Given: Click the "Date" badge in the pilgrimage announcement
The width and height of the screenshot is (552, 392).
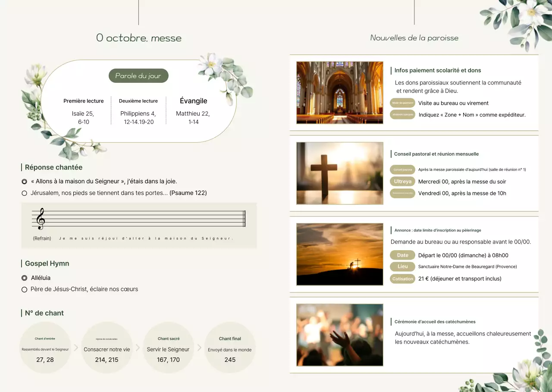Looking at the screenshot, I should click(x=402, y=255).
